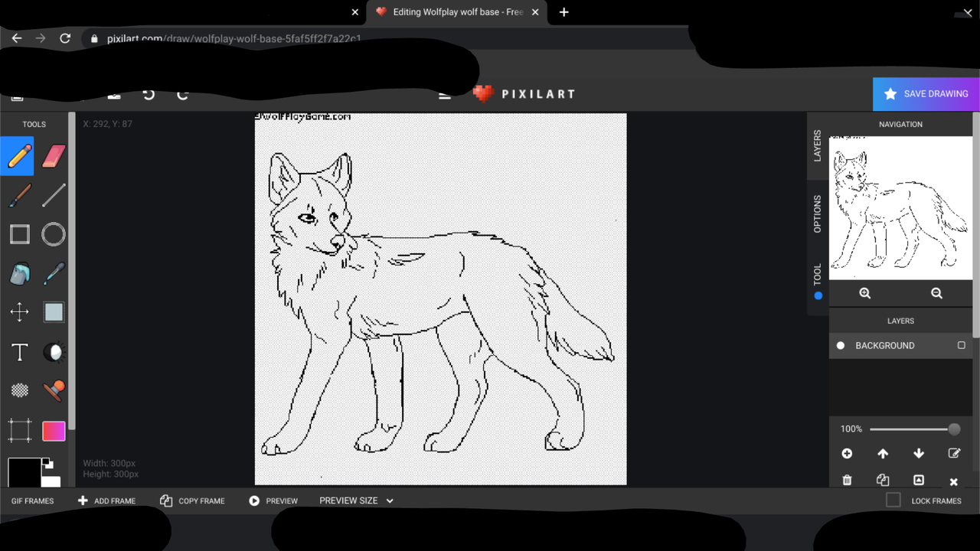Click the Pixilart heart logo
Image resolution: width=980 pixels, height=551 pixels.
483,93
